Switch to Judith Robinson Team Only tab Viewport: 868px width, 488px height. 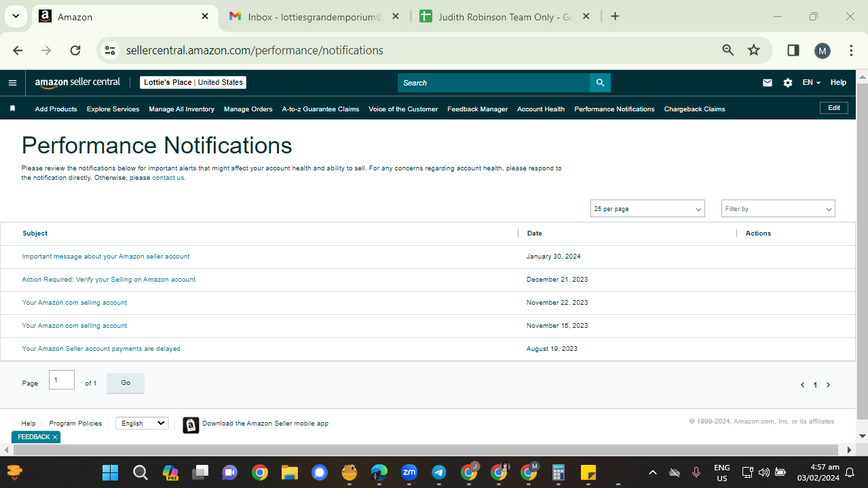[x=504, y=16]
